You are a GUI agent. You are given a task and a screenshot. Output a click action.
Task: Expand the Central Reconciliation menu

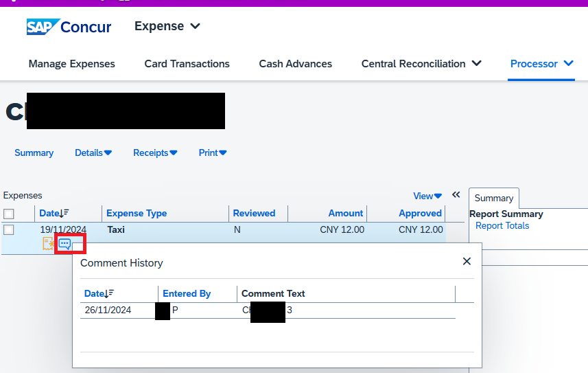point(421,64)
